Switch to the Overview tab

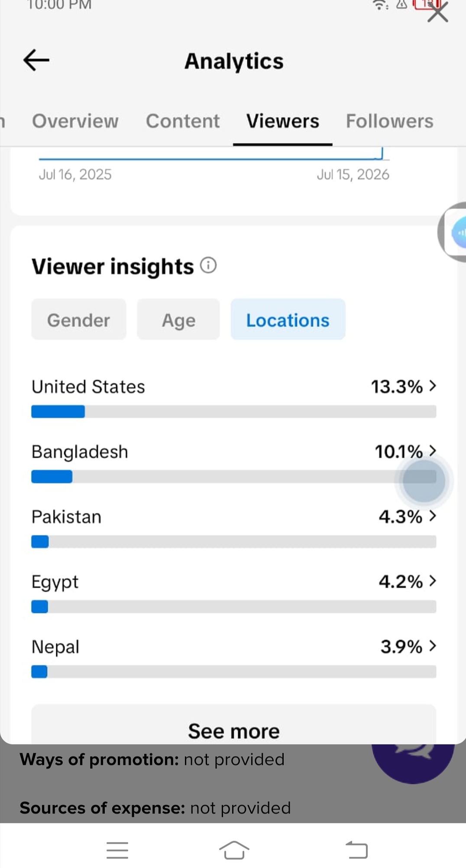(75, 121)
